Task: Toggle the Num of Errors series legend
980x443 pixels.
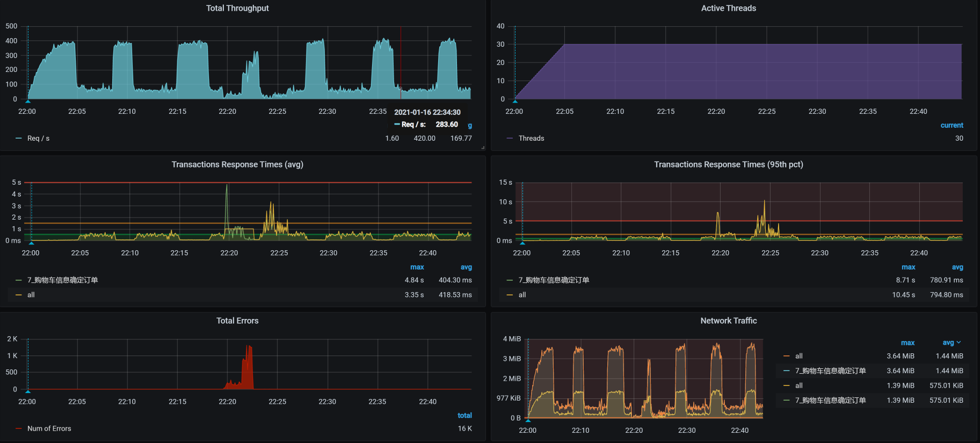Action: (x=49, y=429)
